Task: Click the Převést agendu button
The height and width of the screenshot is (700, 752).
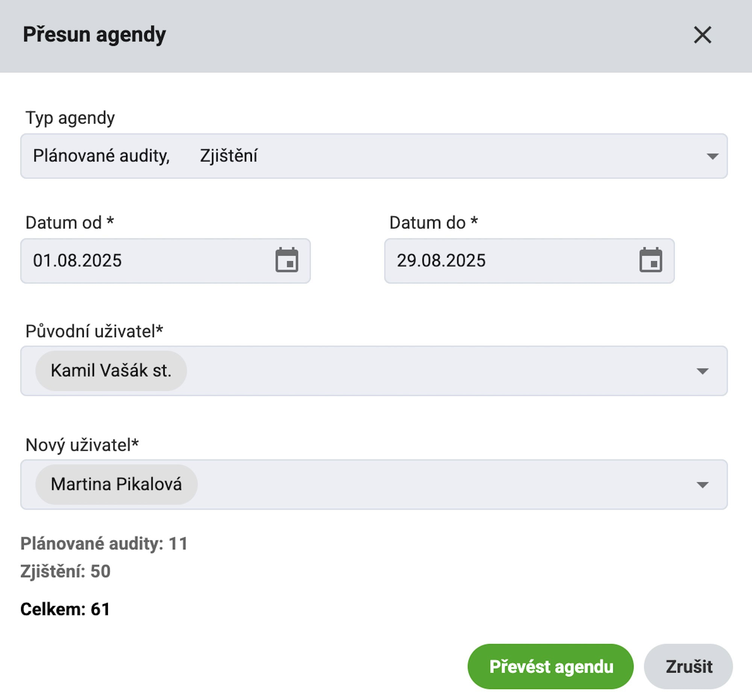Action: pyautogui.click(x=550, y=666)
